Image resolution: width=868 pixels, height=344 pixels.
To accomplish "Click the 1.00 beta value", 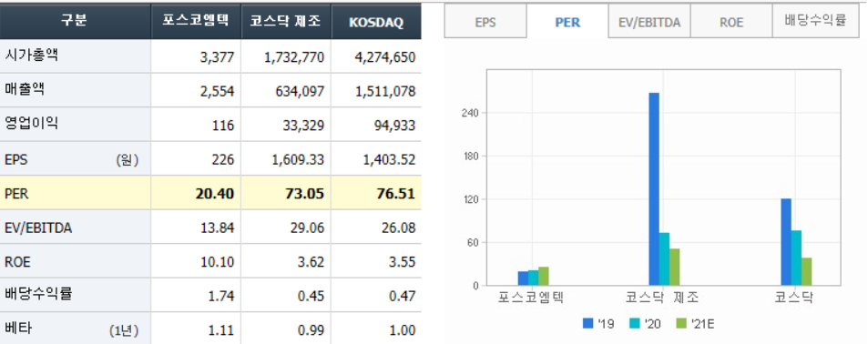I will tap(402, 330).
